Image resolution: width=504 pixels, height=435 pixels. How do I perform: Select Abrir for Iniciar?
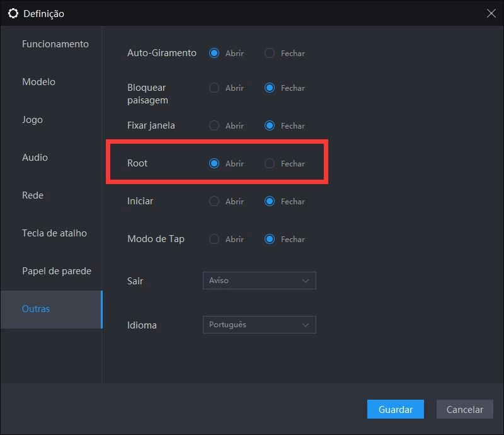point(214,201)
